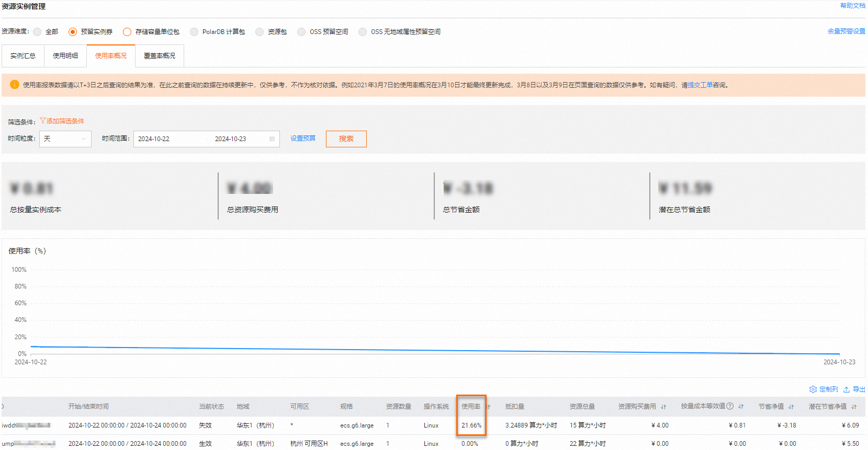Open 余量预警设置 settings link
The height and width of the screenshot is (450, 868).
(x=847, y=31)
